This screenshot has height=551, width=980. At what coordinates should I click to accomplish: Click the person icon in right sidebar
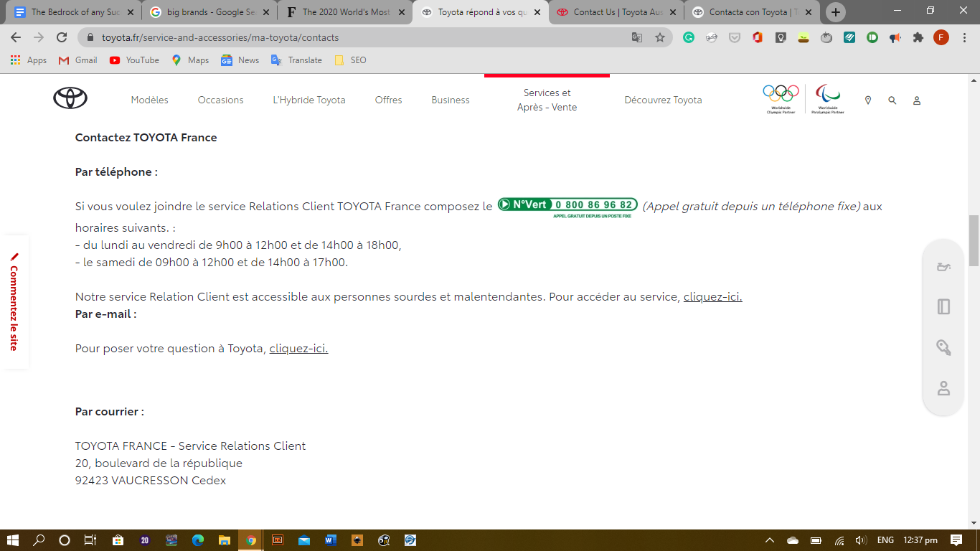tap(943, 388)
